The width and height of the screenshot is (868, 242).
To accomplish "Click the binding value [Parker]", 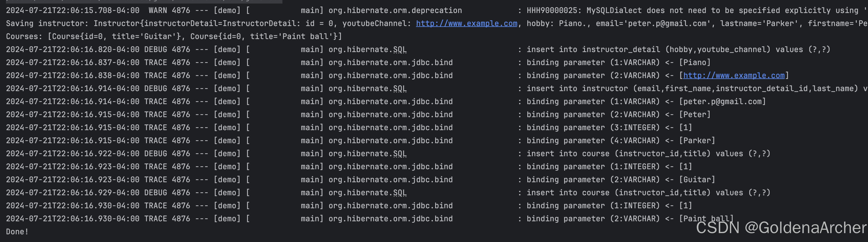I will pyautogui.click(x=697, y=141).
